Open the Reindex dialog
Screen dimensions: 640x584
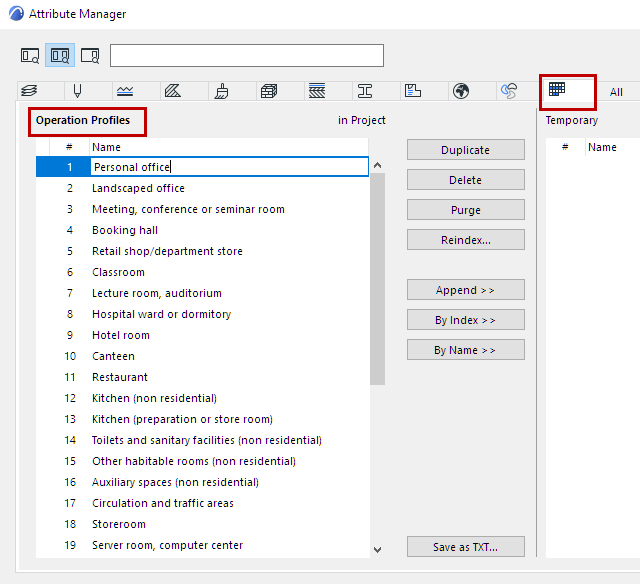pos(466,240)
